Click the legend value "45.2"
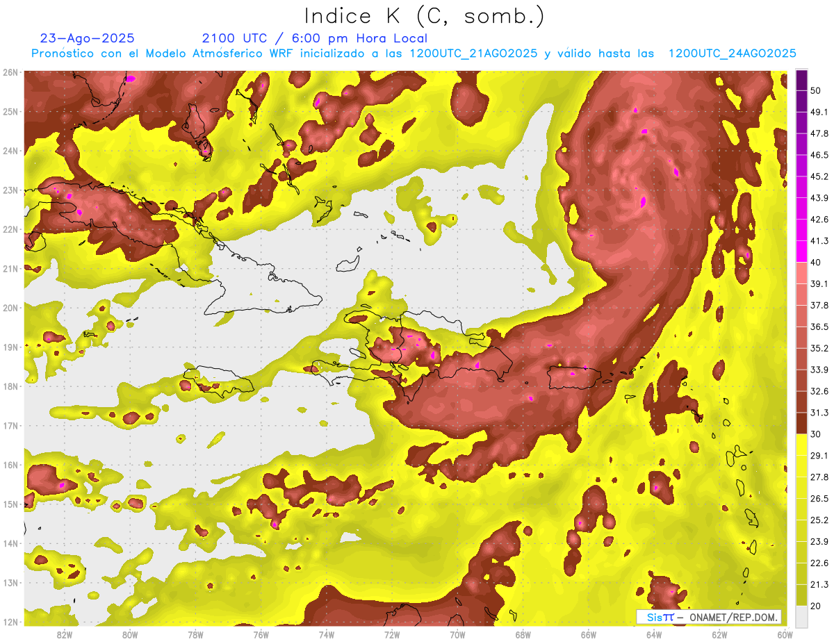Screen dimensions: 834x644 coord(819,176)
